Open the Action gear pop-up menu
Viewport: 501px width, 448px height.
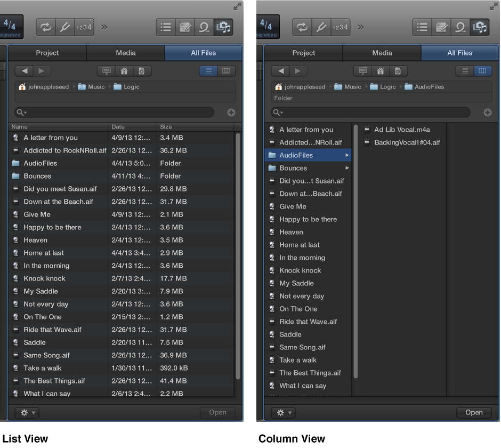pos(26,412)
